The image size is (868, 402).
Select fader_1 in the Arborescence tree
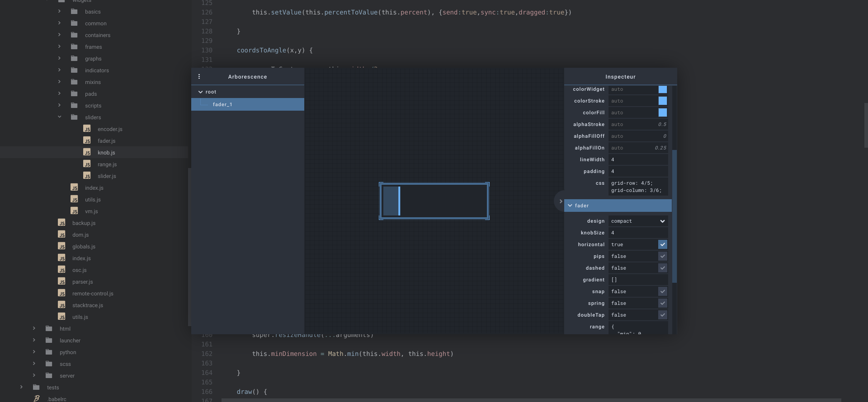coord(222,104)
